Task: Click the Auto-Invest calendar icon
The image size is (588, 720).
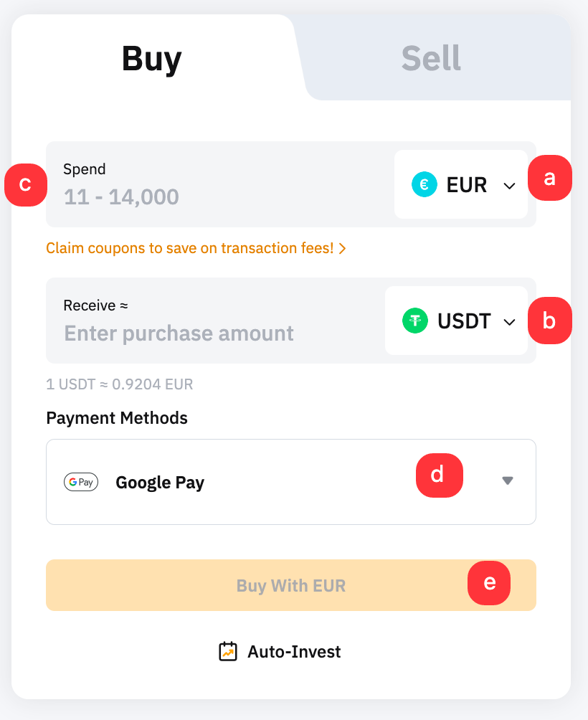Action: (228, 651)
